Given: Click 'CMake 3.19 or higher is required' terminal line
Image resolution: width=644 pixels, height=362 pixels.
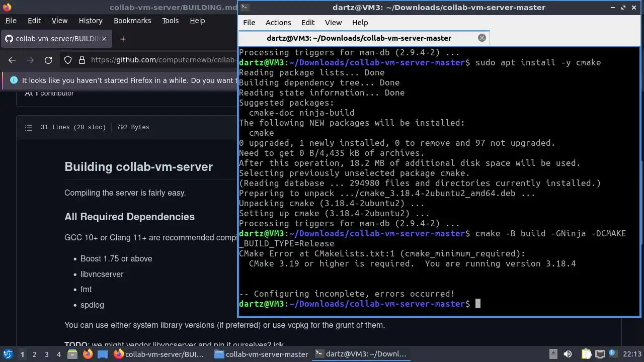Looking at the screenshot, I should (x=332, y=263).
